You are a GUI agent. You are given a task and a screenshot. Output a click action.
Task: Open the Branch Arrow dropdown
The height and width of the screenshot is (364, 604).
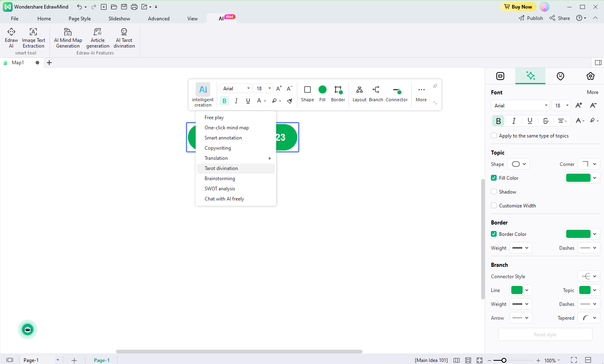(x=521, y=318)
